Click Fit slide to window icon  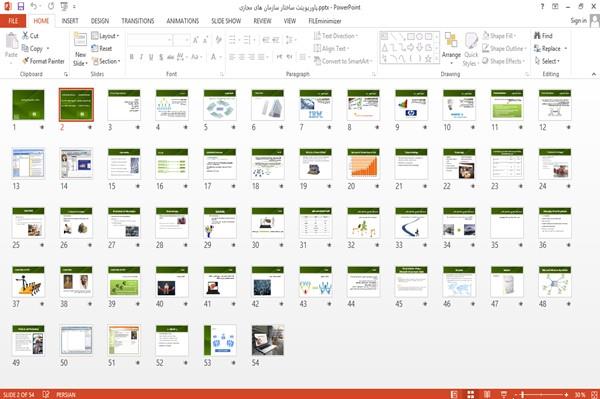pos(595,394)
